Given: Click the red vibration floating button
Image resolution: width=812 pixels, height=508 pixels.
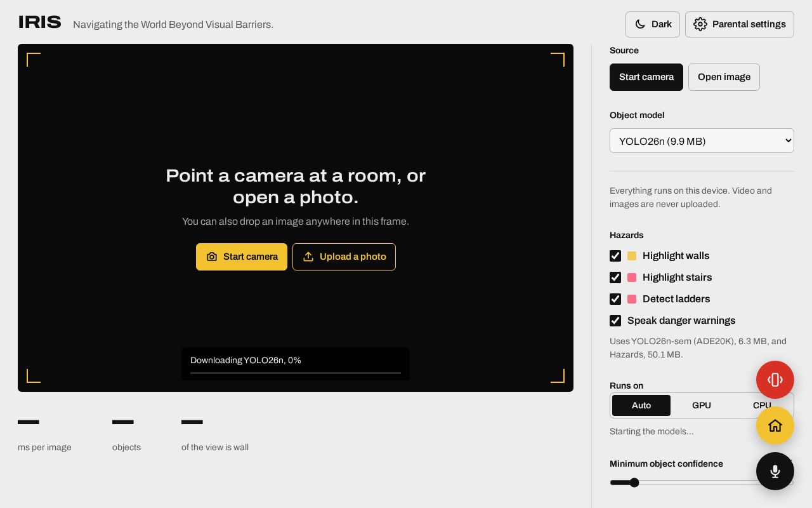Looking at the screenshot, I should click(x=775, y=380).
